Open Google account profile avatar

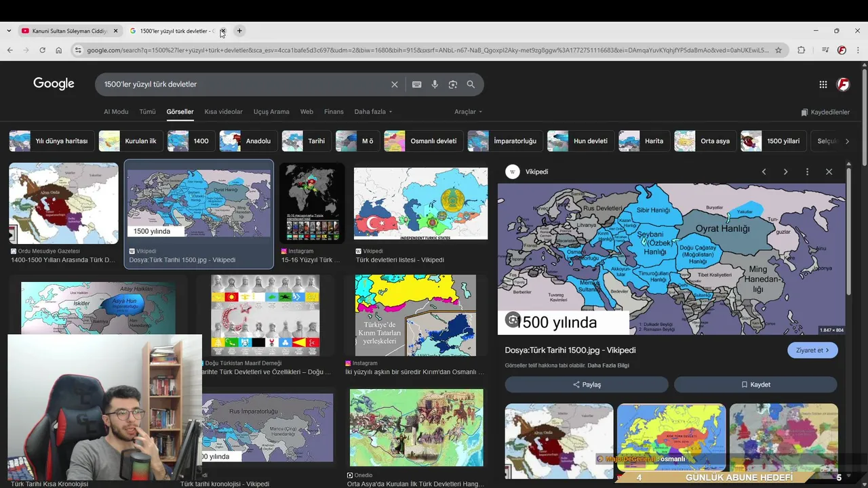click(x=843, y=85)
